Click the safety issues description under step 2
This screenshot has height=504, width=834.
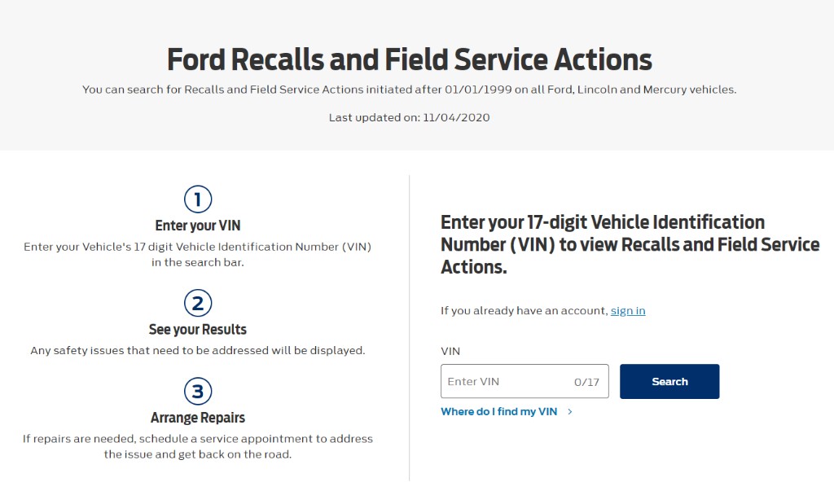pos(198,351)
